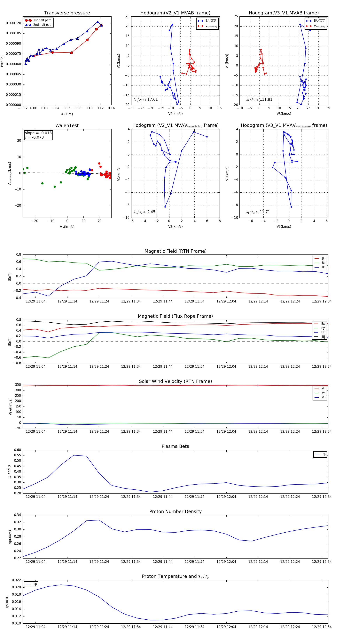Viewport: 351px width, 644px height.
Task: Select the 'Vt' legend entry
Action: point(320,393)
